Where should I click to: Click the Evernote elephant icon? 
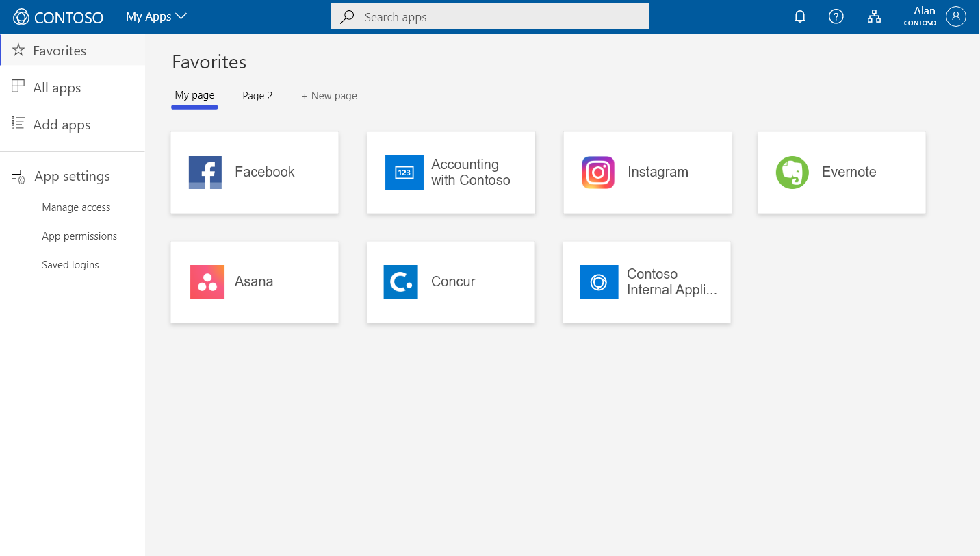click(x=792, y=173)
